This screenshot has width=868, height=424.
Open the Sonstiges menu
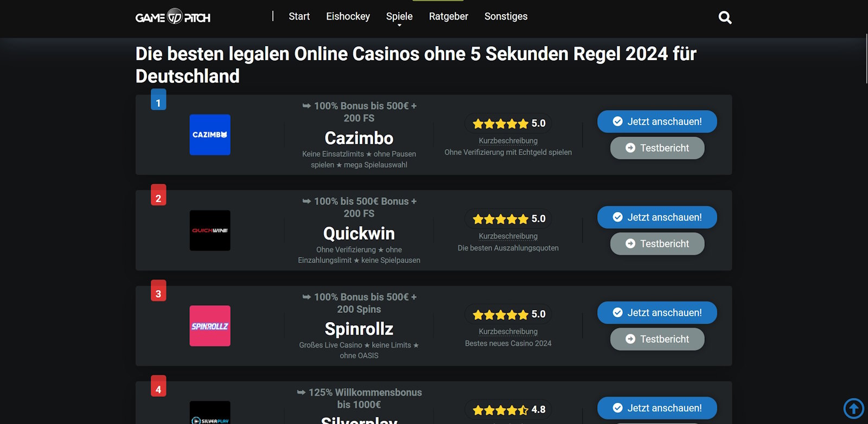(506, 17)
